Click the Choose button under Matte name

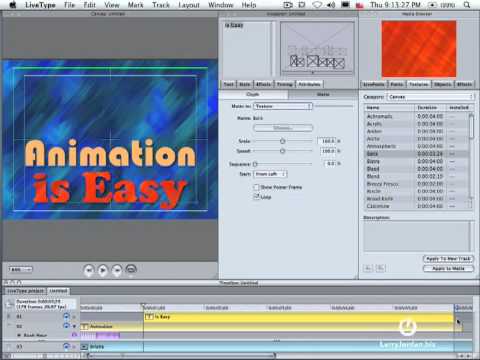(x=283, y=128)
